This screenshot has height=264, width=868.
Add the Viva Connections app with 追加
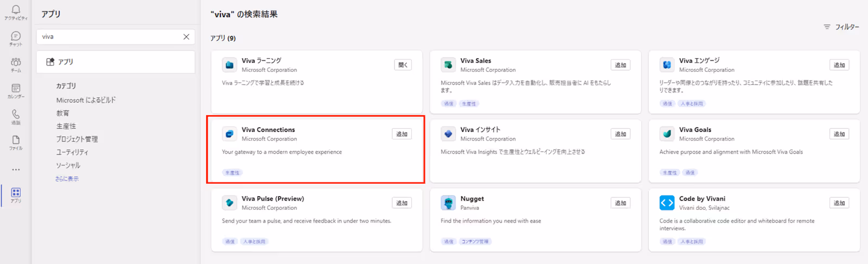(402, 134)
